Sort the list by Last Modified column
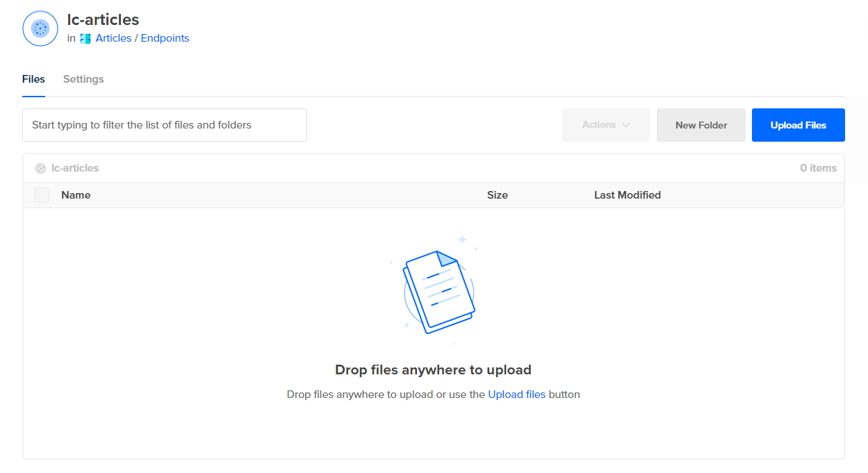Image resolution: width=868 pixels, height=473 pixels. click(628, 195)
